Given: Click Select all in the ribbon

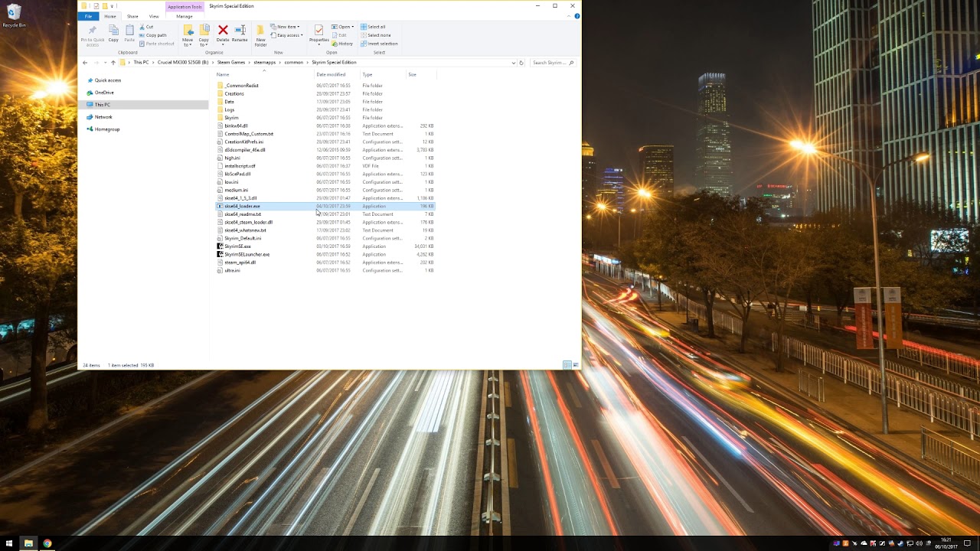Looking at the screenshot, I should (373, 27).
